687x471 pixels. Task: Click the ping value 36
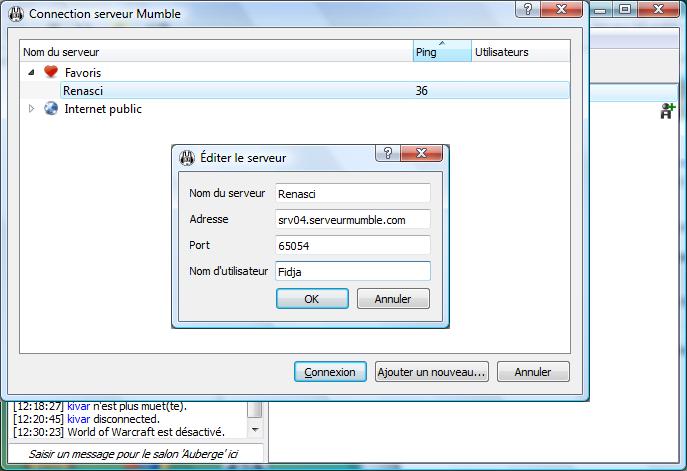[x=421, y=91]
